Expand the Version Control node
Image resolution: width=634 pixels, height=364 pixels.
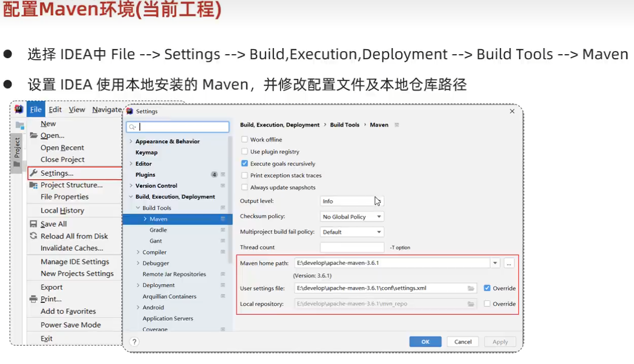131,186
